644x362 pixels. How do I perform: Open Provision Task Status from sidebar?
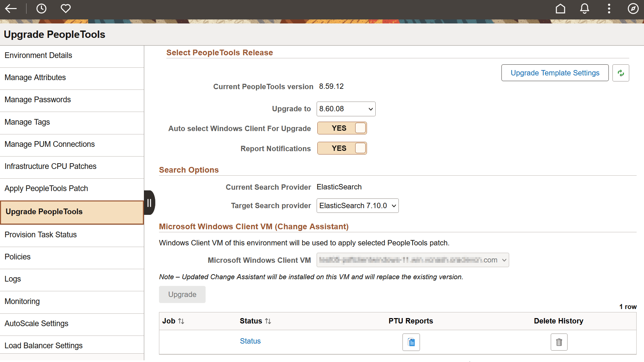click(41, 235)
